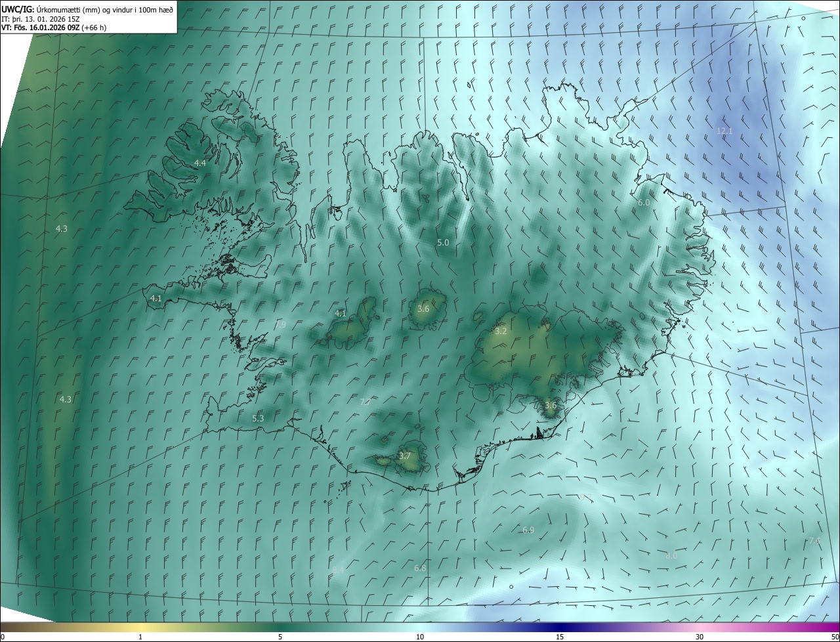The image size is (840, 642).
Task: Click the 3.2 value on Vatnajökull glacier
Action: 501,331
